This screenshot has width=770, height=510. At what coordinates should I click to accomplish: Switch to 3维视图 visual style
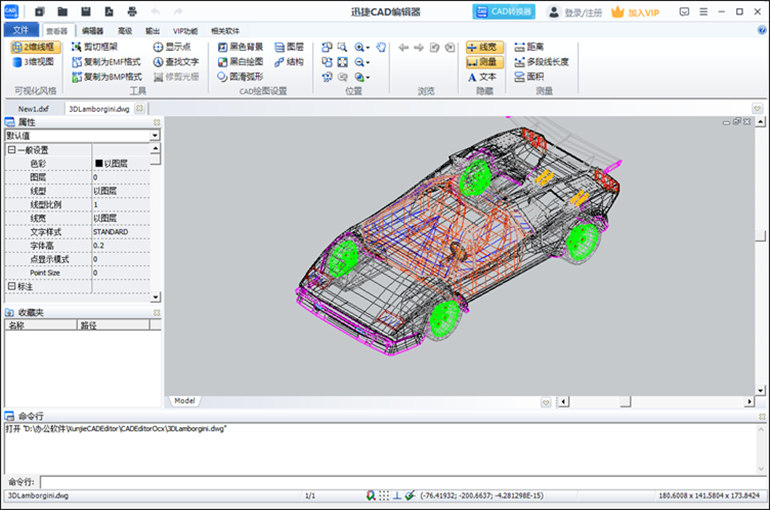(33, 62)
